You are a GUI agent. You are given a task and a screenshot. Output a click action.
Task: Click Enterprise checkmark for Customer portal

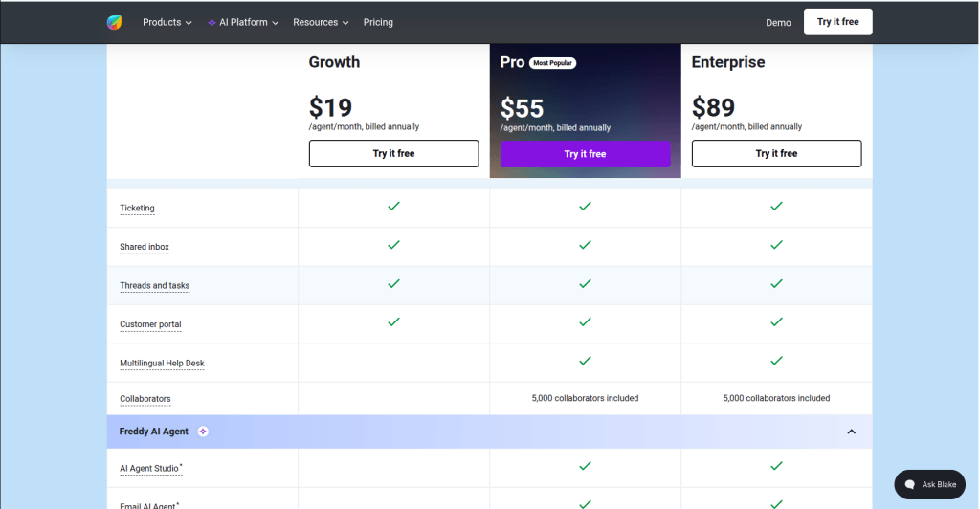tap(776, 322)
